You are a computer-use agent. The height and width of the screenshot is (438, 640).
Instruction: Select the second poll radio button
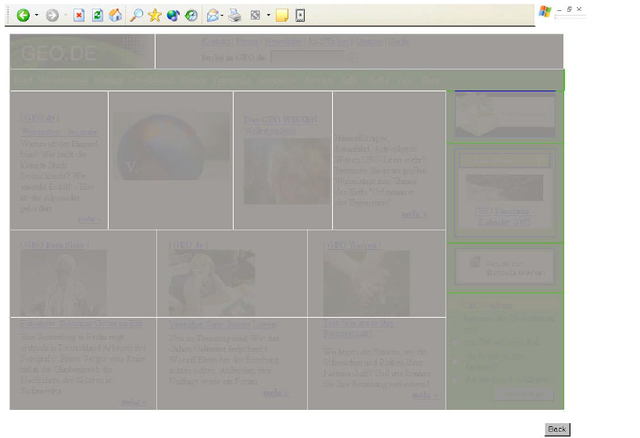coord(455,361)
